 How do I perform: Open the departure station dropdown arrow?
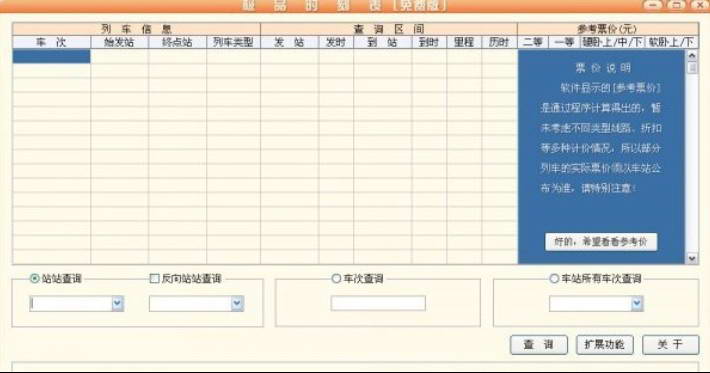coord(118,304)
